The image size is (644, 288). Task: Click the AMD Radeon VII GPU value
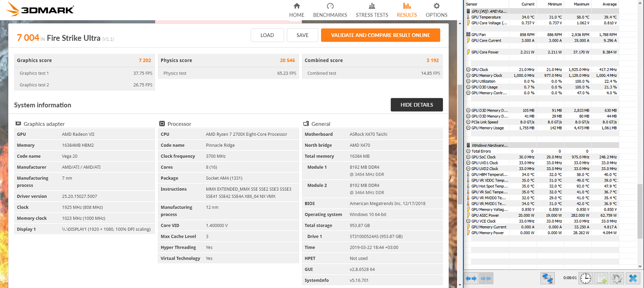[78, 134]
